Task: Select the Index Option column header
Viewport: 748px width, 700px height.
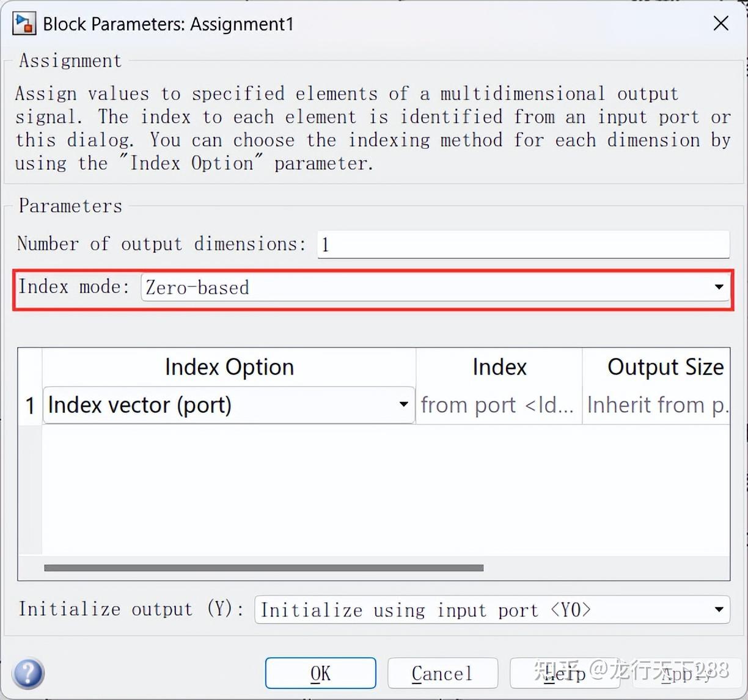Action: tap(229, 367)
